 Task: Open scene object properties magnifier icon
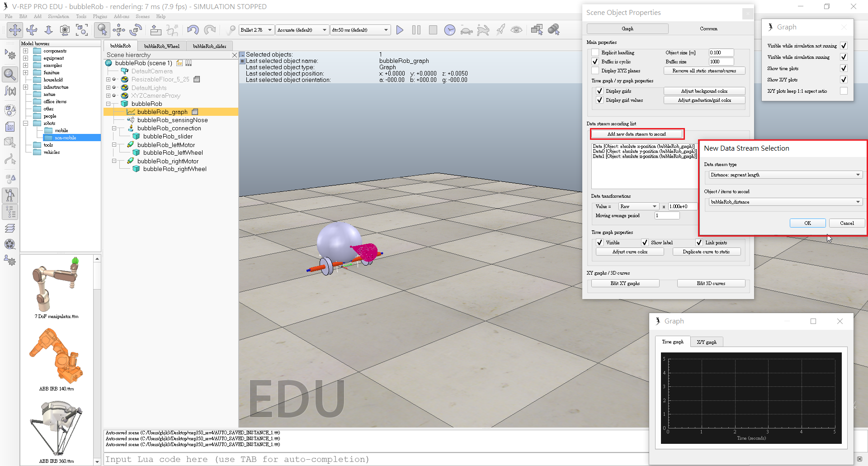tap(10, 74)
